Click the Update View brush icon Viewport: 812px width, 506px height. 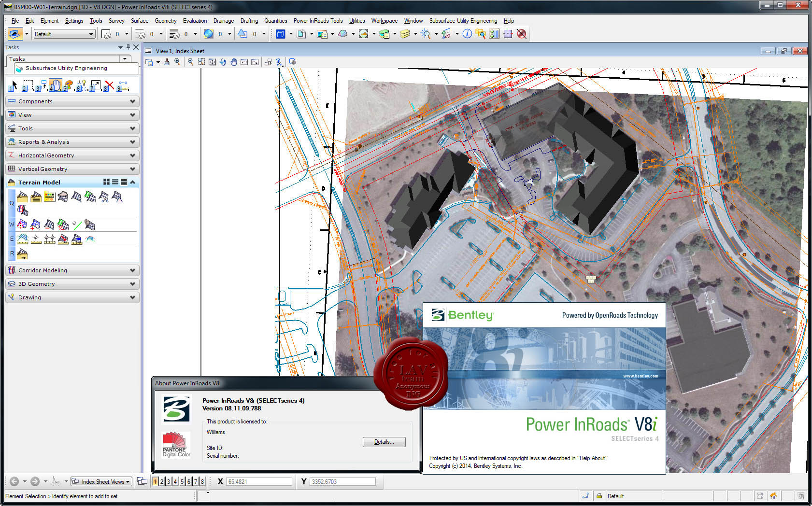(x=167, y=62)
